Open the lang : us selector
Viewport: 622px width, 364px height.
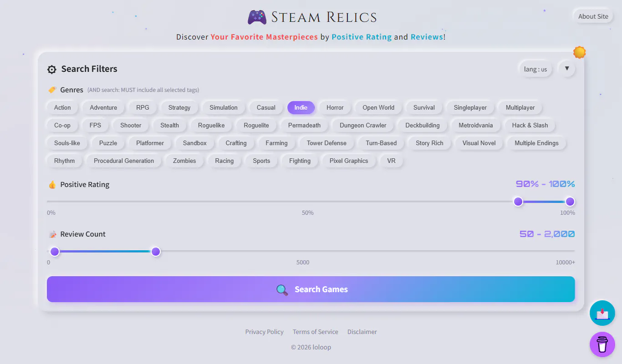point(535,69)
